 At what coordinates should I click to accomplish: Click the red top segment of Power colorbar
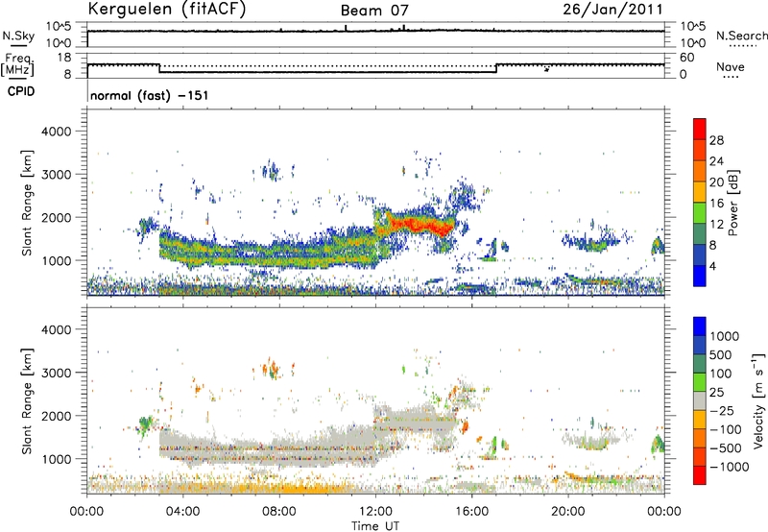tap(700, 129)
